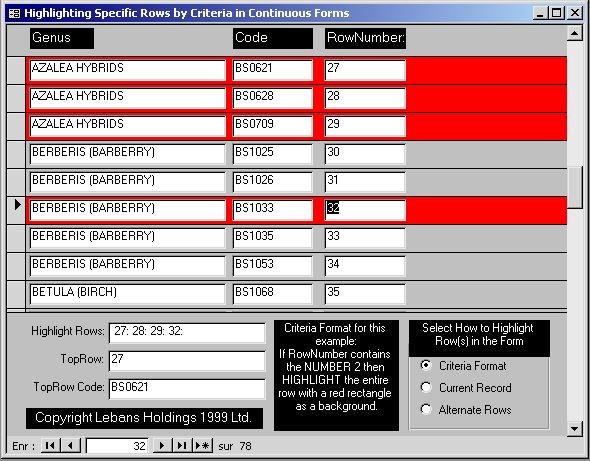This screenshot has width=590, height=461.
Task: Click scrollbar down arrow
Action: coord(575,428)
